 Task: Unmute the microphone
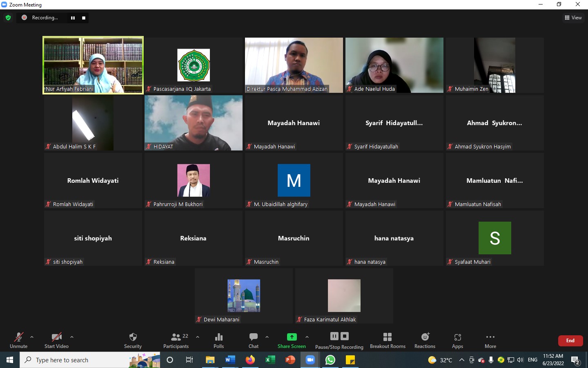tap(19, 340)
